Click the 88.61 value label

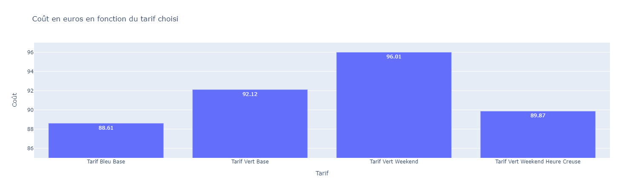coord(106,128)
